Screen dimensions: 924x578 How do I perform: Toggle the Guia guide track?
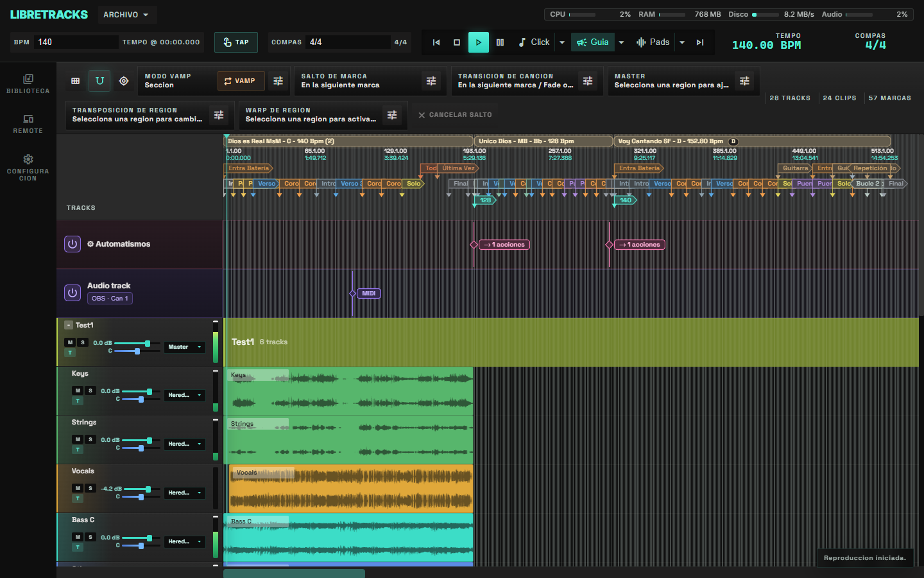[592, 42]
